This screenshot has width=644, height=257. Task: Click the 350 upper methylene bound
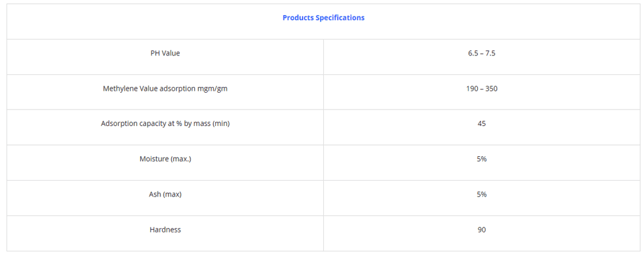pos(491,89)
